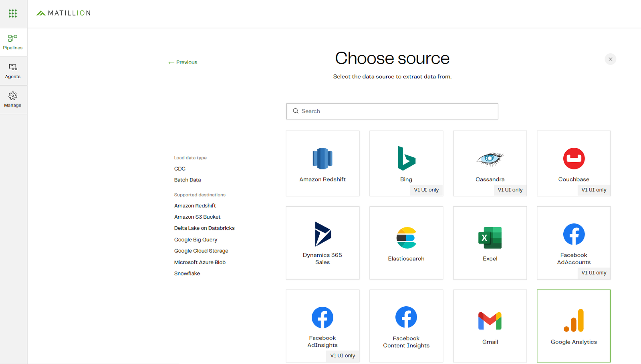Click the Choose source heading

pyautogui.click(x=392, y=58)
